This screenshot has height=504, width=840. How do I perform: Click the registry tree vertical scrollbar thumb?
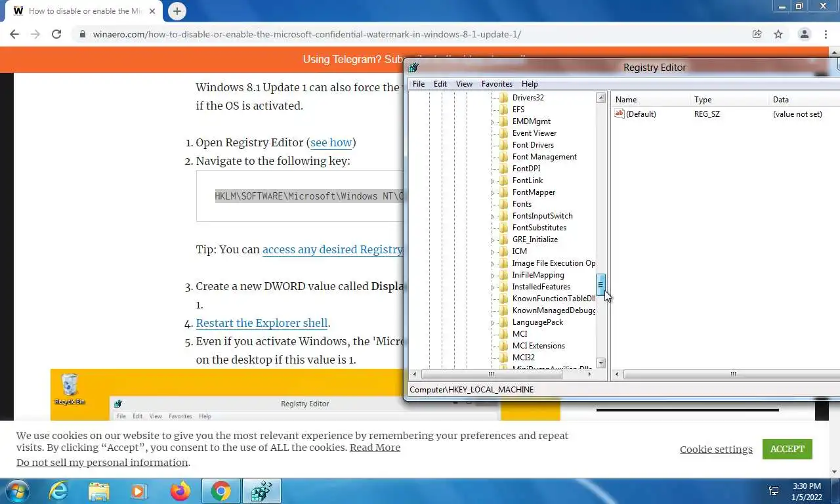click(x=600, y=285)
